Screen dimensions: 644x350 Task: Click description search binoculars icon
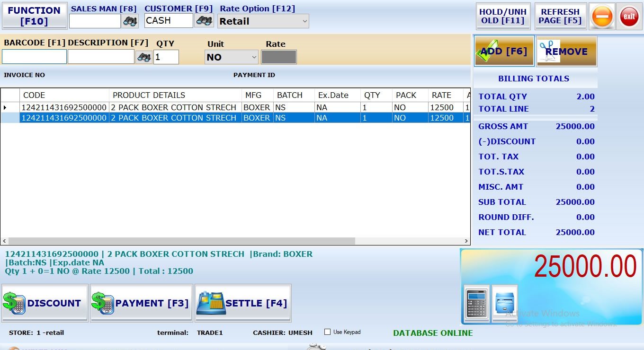(144, 57)
